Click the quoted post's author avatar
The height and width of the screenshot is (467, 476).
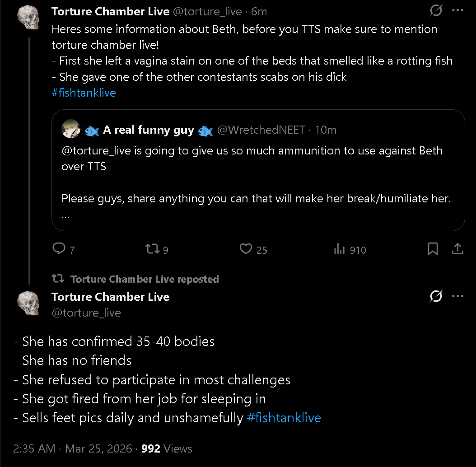click(x=71, y=130)
